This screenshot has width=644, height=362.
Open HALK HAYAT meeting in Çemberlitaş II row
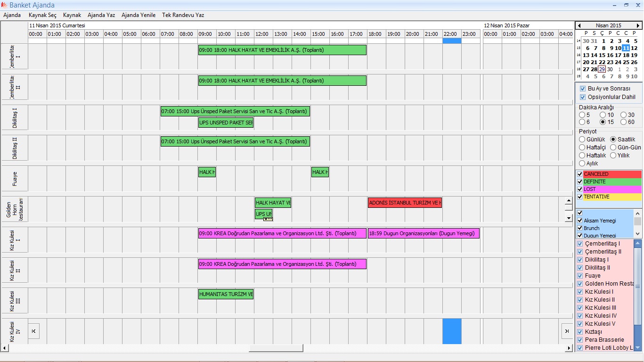coord(282,81)
